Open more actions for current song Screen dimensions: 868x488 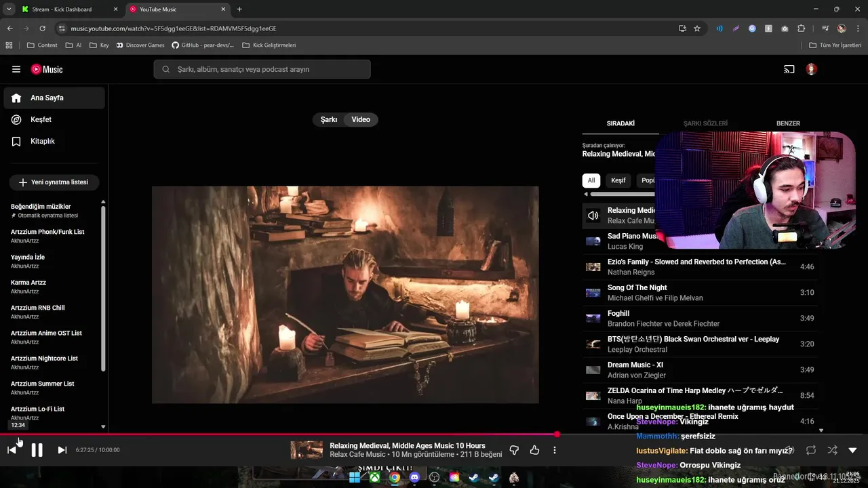click(x=555, y=450)
